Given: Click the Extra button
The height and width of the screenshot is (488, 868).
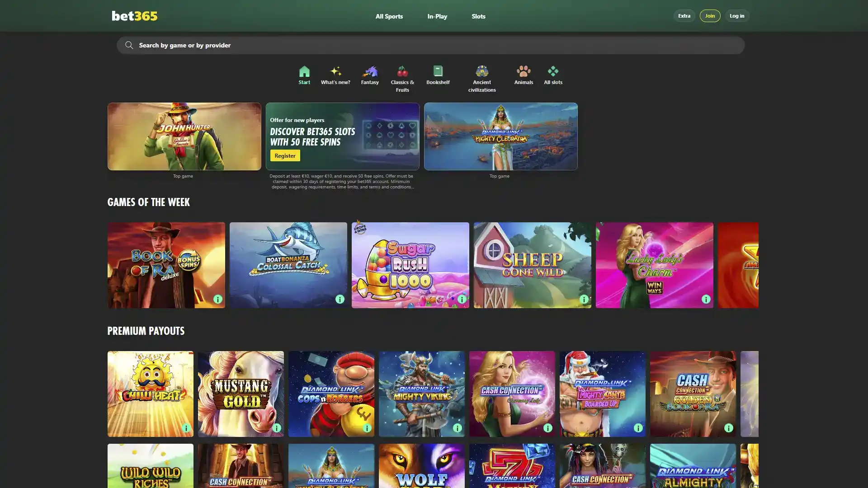Looking at the screenshot, I should tap(684, 16).
